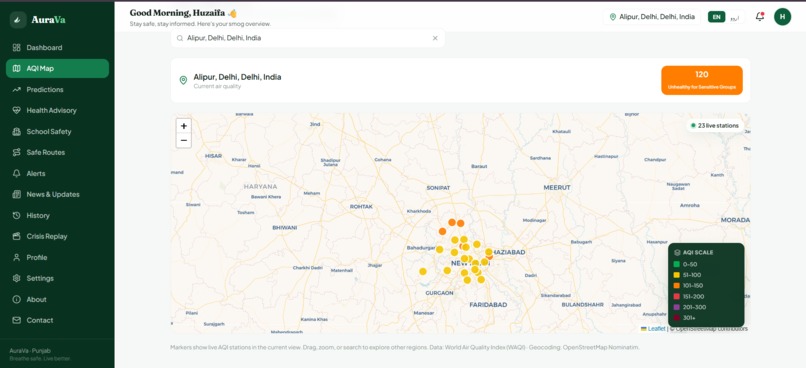Open notifications via the header bell icon
Screen dimensions: 806x368
coord(759,16)
